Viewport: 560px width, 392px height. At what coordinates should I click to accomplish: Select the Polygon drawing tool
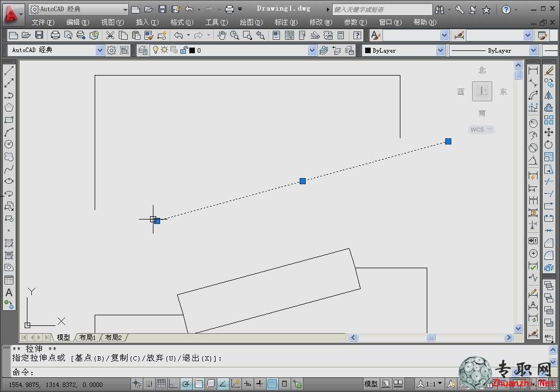pyautogui.click(x=9, y=108)
